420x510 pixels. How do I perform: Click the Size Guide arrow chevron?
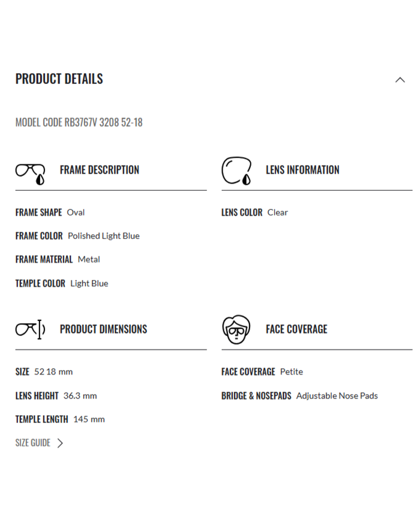60,443
